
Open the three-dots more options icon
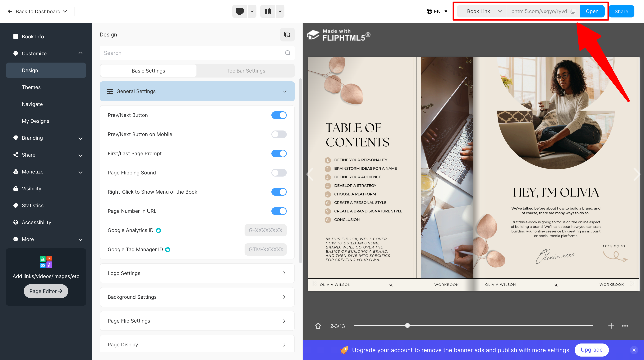coord(625,326)
